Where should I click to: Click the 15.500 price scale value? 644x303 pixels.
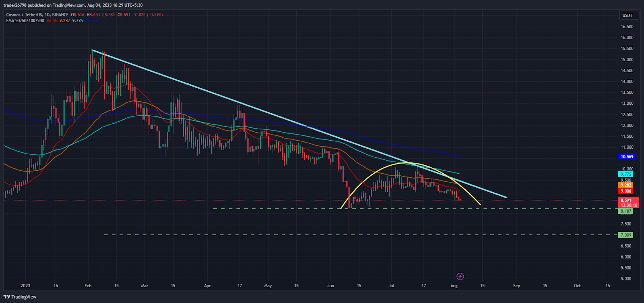point(627,48)
